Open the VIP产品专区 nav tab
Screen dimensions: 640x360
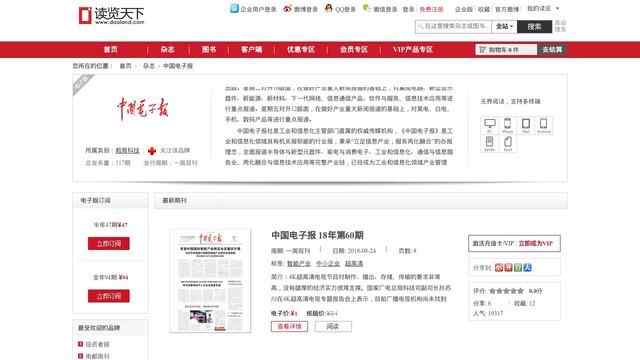pos(413,49)
